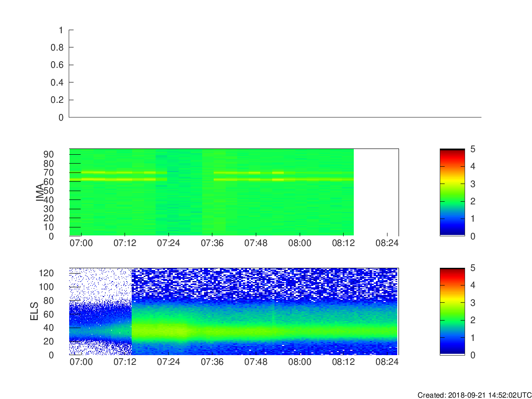Click the 2 label on ELS colorbar

click(473, 320)
